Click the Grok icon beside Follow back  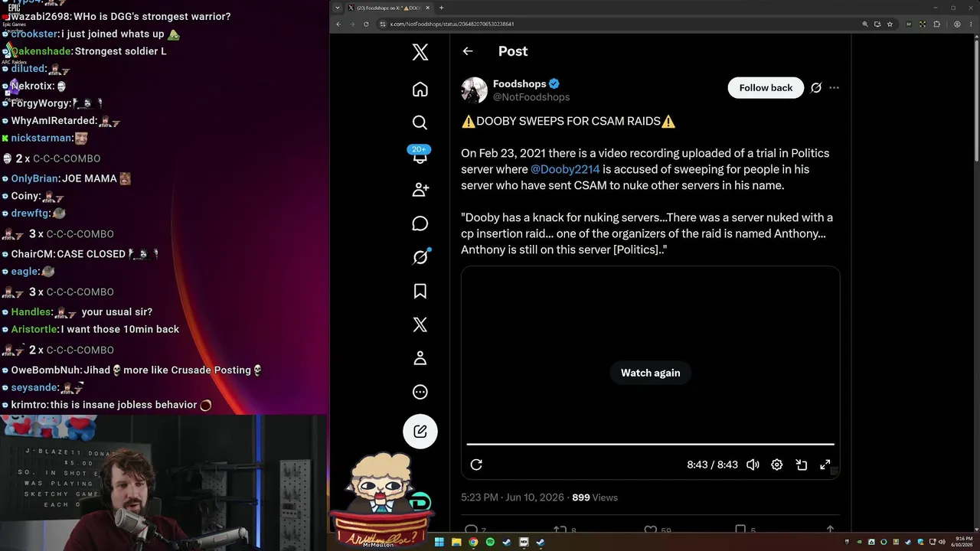click(x=816, y=88)
